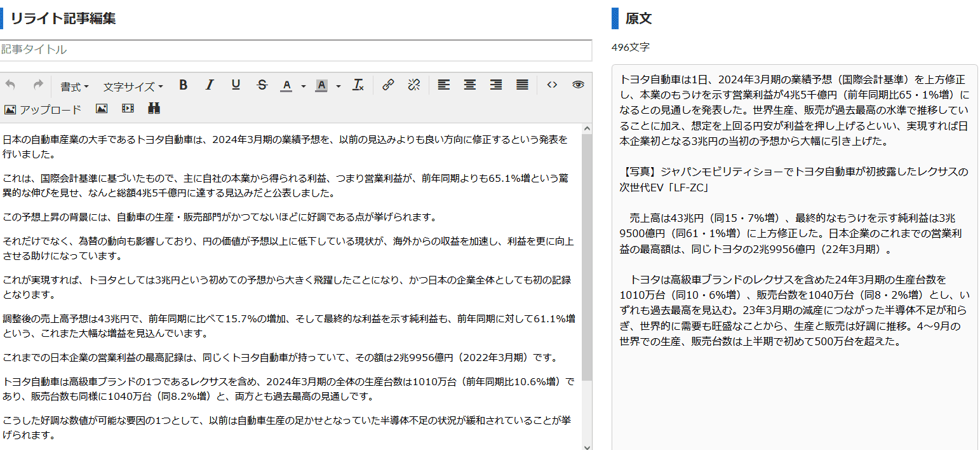Align text right
The height and width of the screenshot is (450, 980).
click(x=496, y=85)
